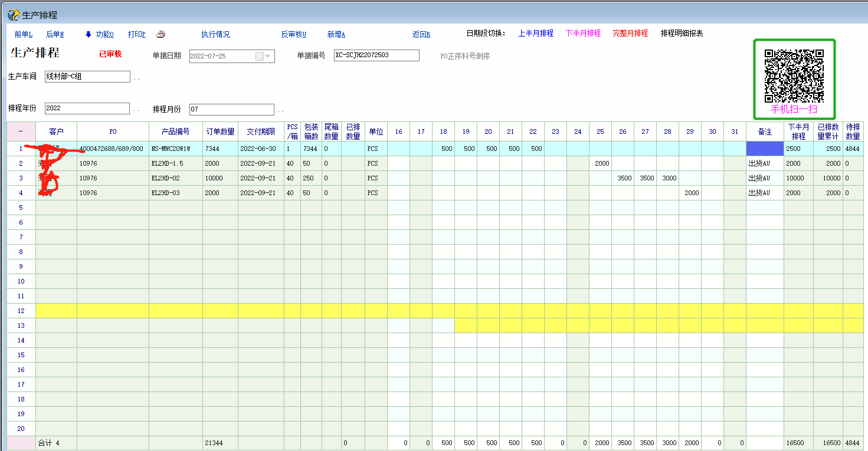Click the app icon in the title bar

12,15
